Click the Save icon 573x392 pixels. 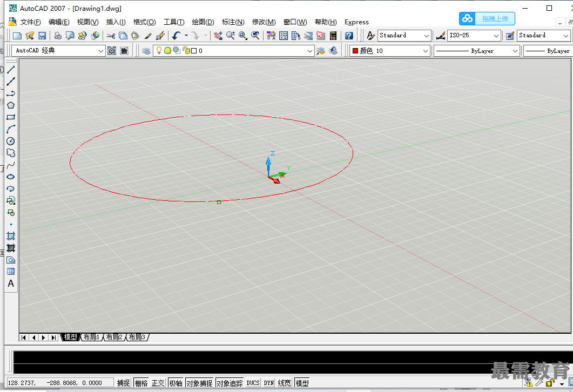(42, 36)
